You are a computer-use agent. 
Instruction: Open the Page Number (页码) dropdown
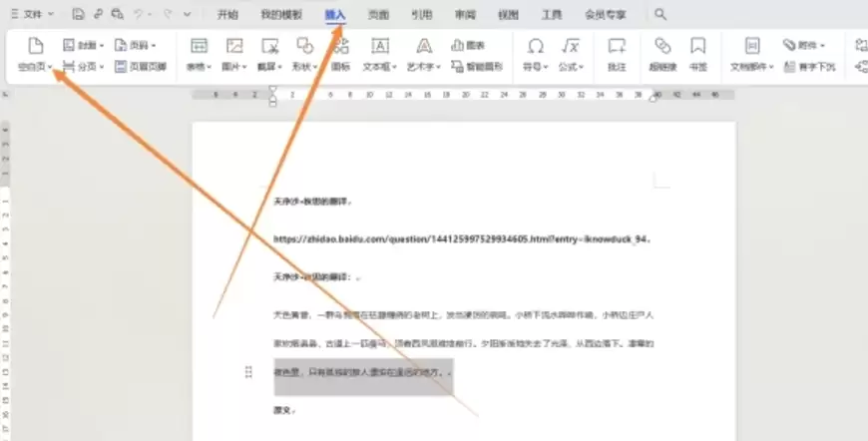tap(154, 45)
